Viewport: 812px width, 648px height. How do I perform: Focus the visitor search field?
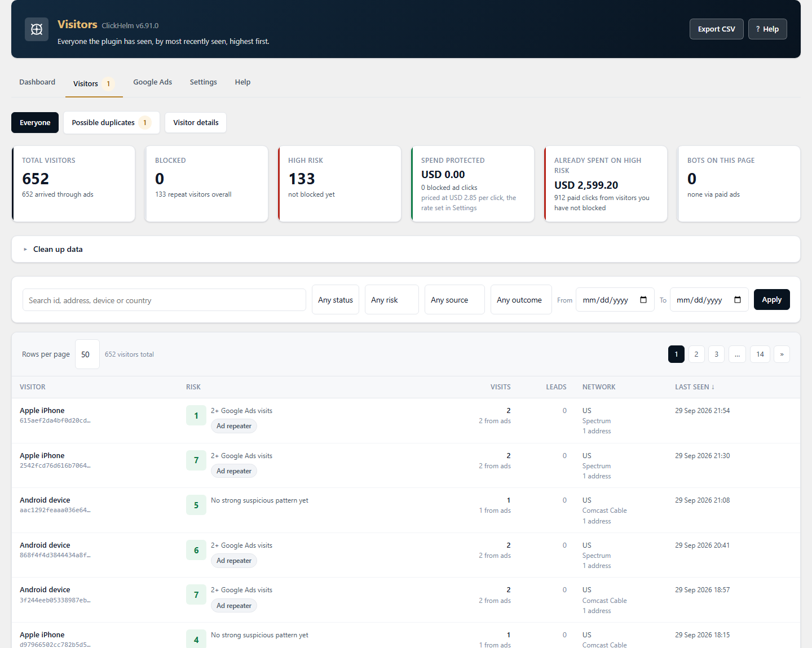(x=164, y=300)
